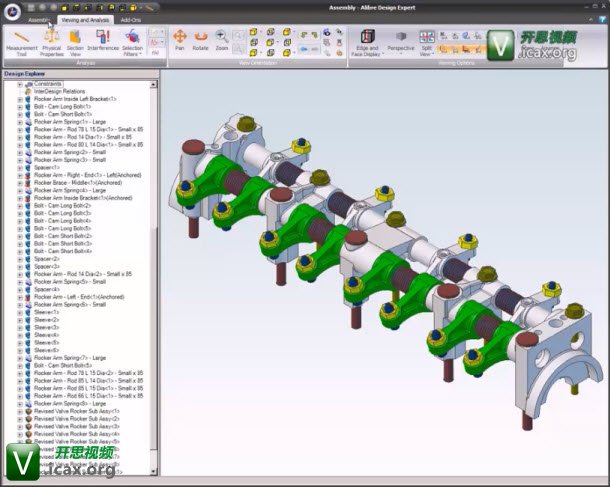Open Physical Properties analysis

(52, 43)
